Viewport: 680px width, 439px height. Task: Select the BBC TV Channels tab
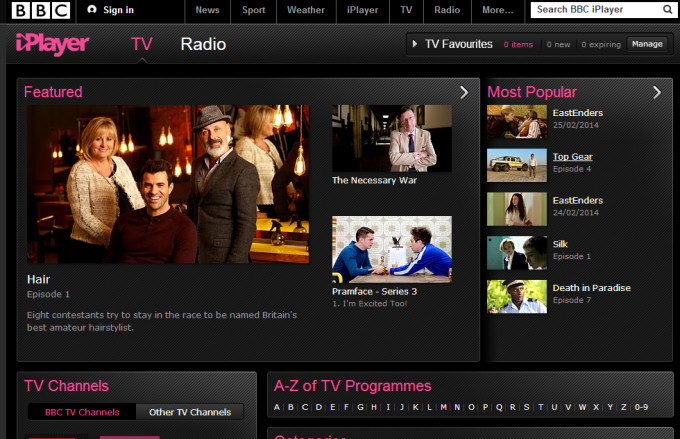(82, 412)
